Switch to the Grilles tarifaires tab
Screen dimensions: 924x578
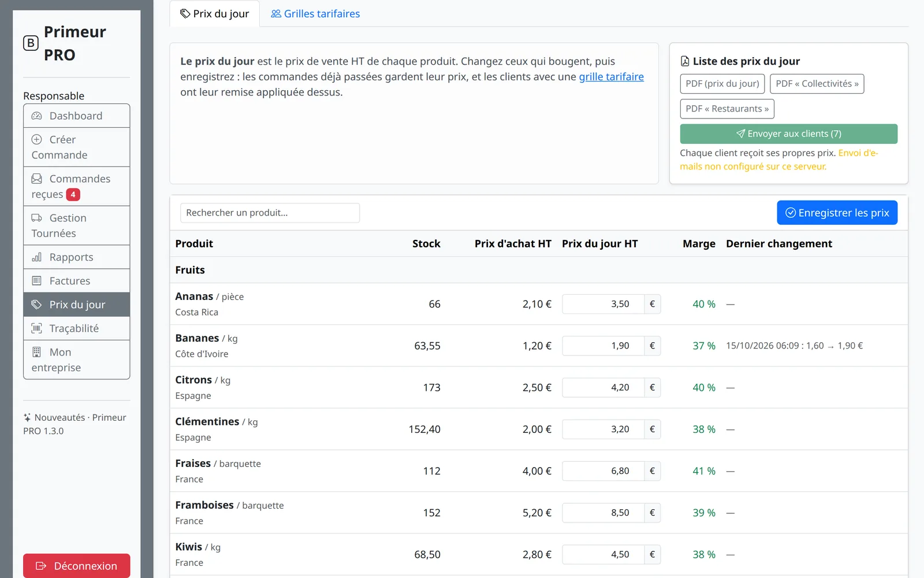[x=315, y=14]
